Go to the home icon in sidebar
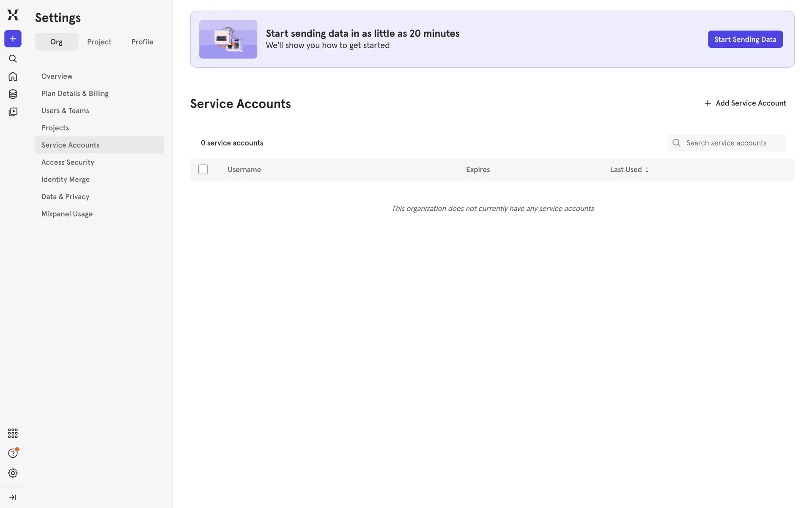 (13, 77)
